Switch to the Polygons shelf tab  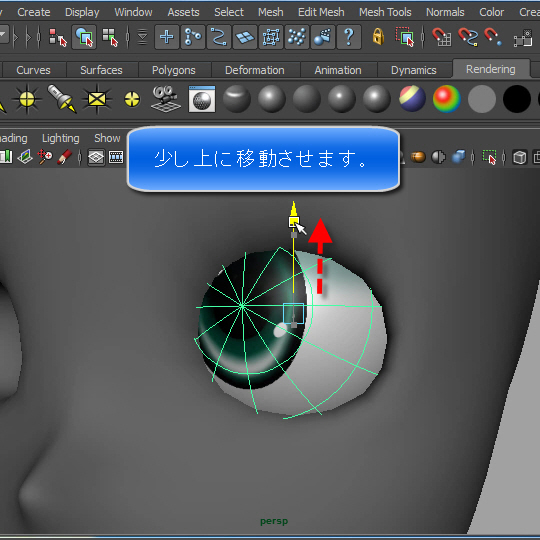tap(174, 70)
